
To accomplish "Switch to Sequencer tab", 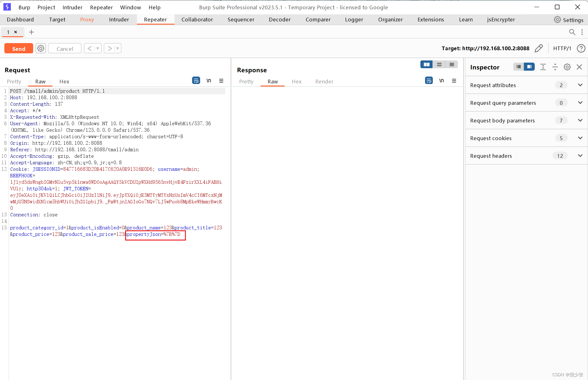I will (241, 19).
